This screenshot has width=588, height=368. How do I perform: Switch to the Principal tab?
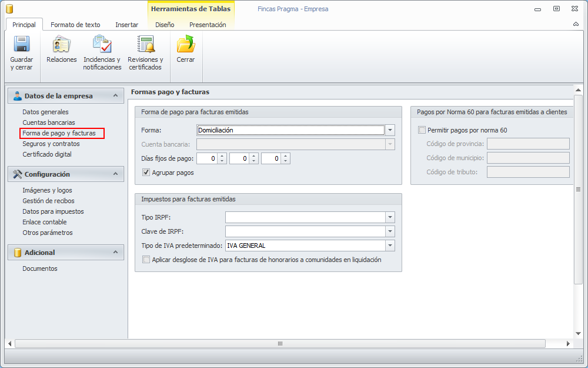tap(24, 25)
